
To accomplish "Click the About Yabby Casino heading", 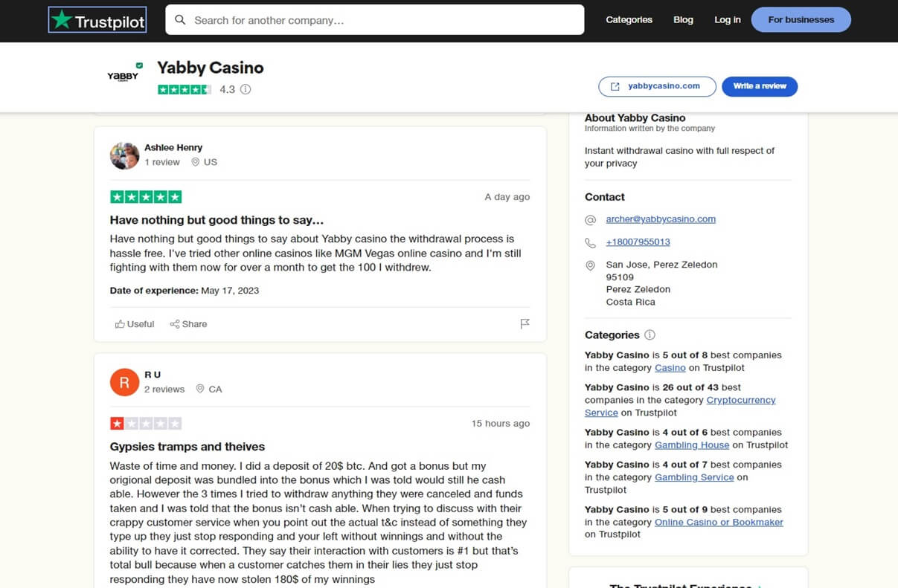I will [635, 117].
